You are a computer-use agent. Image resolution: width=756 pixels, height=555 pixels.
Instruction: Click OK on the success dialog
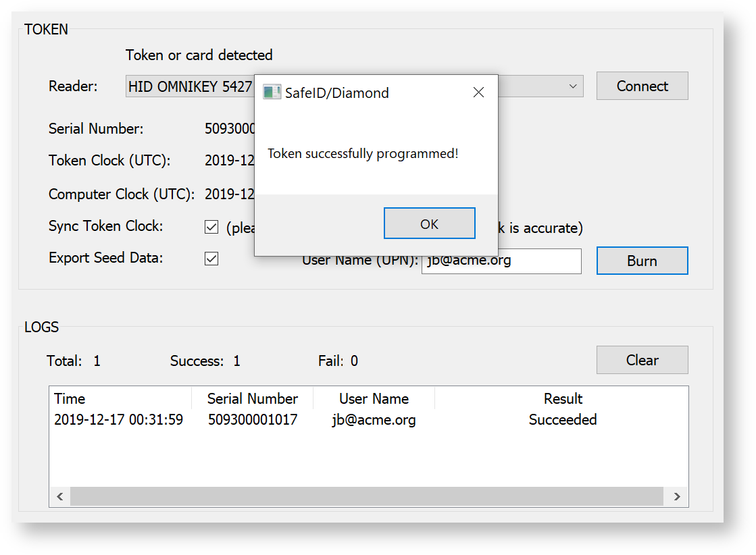tap(429, 223)
